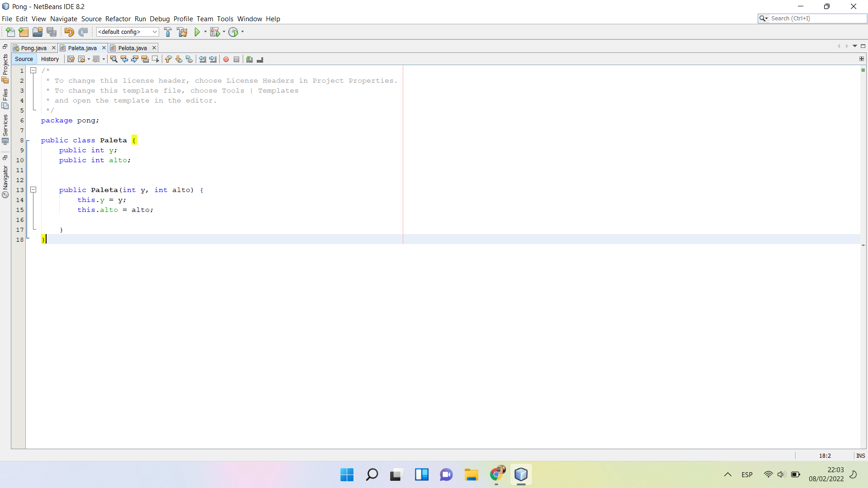This screenshot has width=868, height=488.
Task: Collapse the Paleta constructor code fold
Action: [33, 189]
